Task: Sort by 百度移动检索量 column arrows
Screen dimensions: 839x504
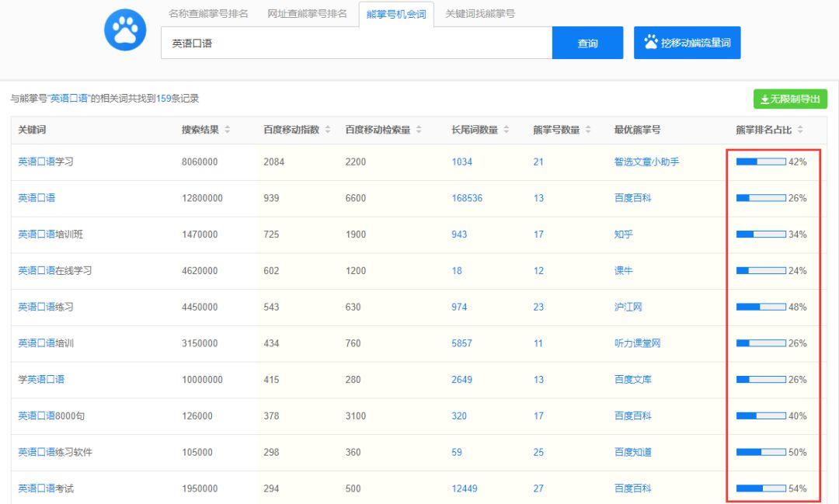Action: click(x=419, y=130)
